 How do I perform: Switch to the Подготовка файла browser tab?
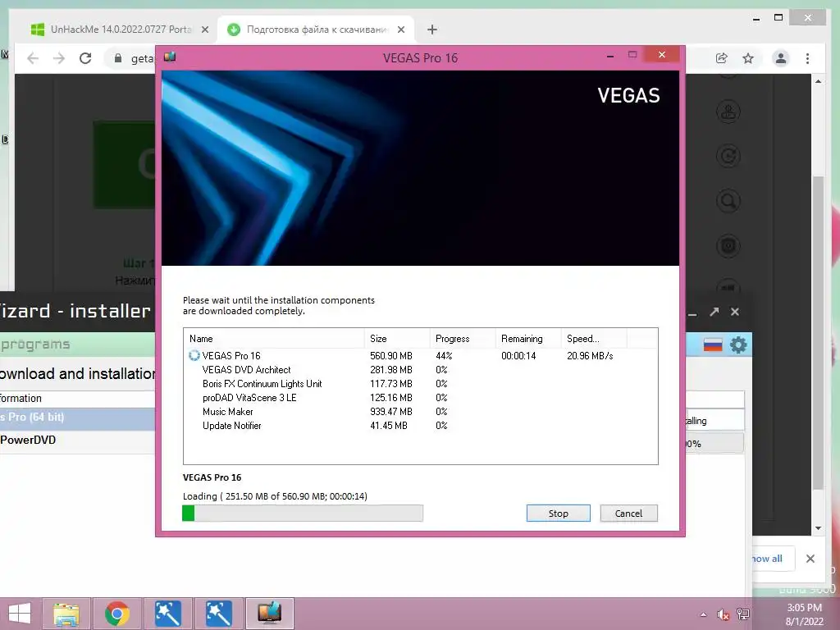tap(316, 30)
